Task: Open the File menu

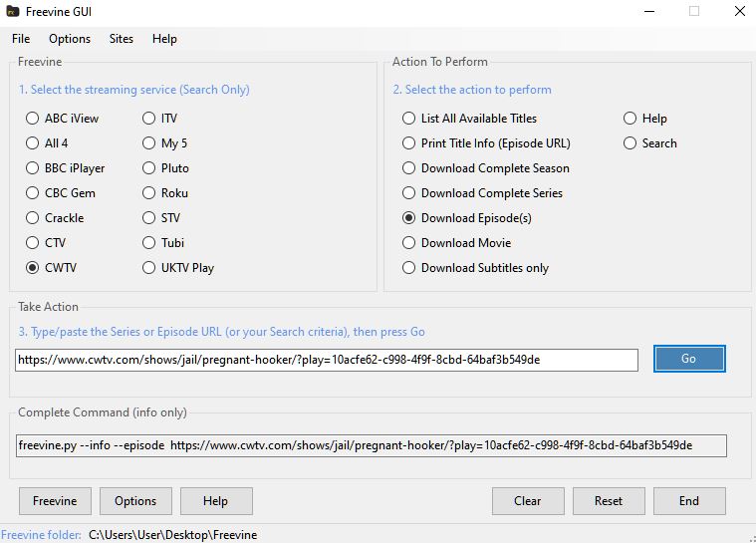Action: click(x=21, y=39)
